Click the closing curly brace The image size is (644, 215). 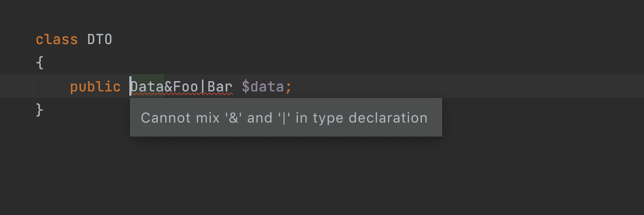pyautogui.click(x=40, y=110)
